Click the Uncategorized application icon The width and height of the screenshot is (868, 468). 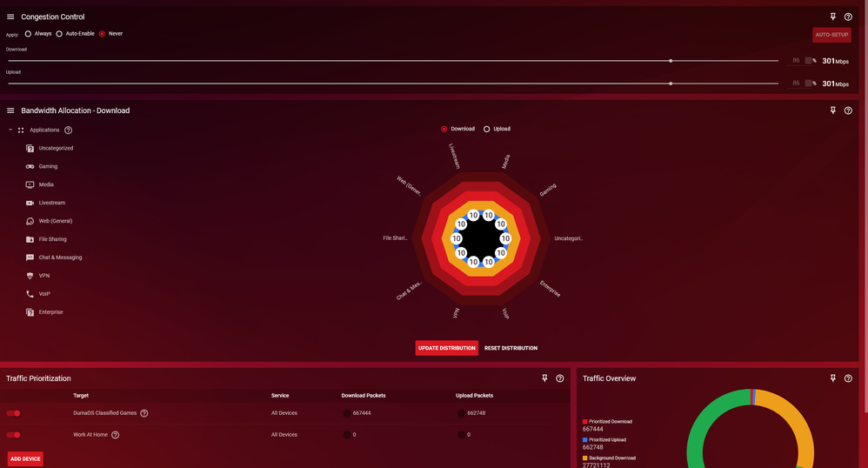click(30, 149)
